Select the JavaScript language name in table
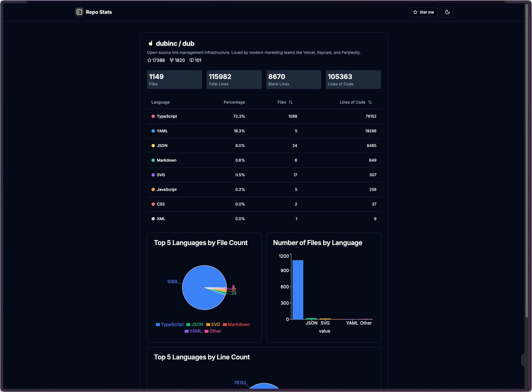532x392 pixels. click(167, 190)
